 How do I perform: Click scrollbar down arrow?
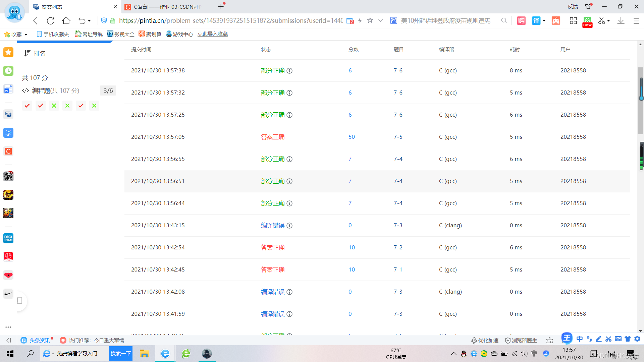point(640,331)
